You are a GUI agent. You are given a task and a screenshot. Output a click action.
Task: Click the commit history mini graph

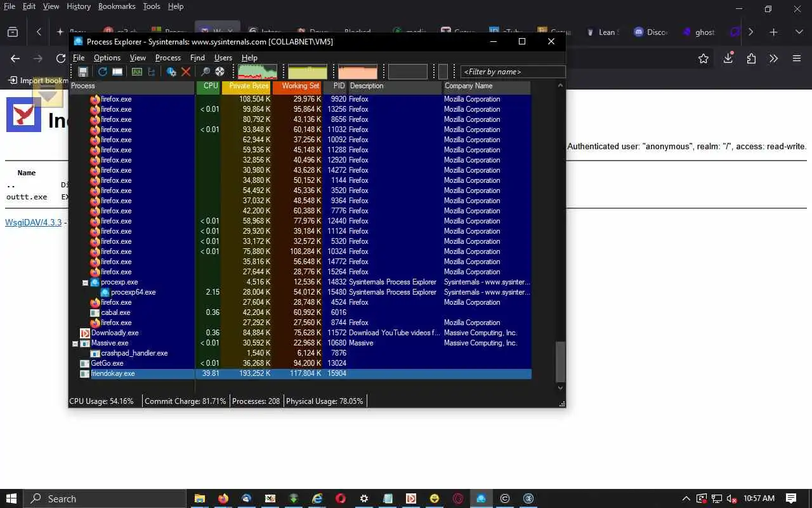point(308,72)
